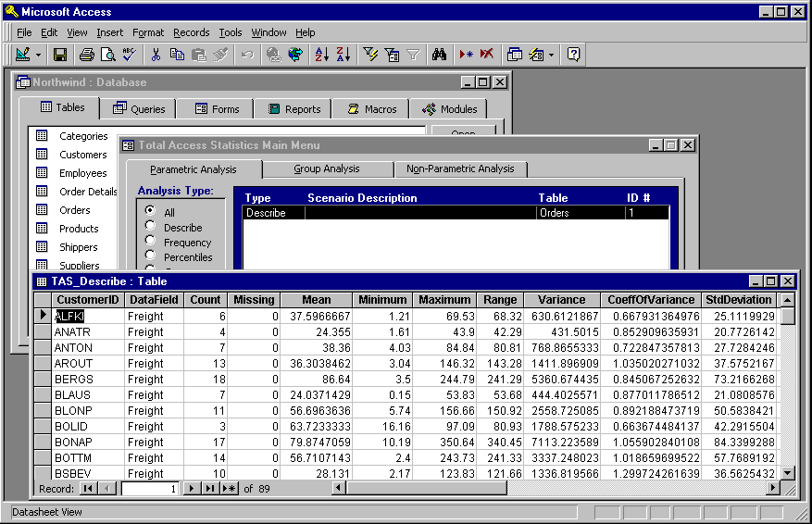Click the View design icon in toolbar
The width and height of the screenshot is (812, 524).
pos(23,55)
